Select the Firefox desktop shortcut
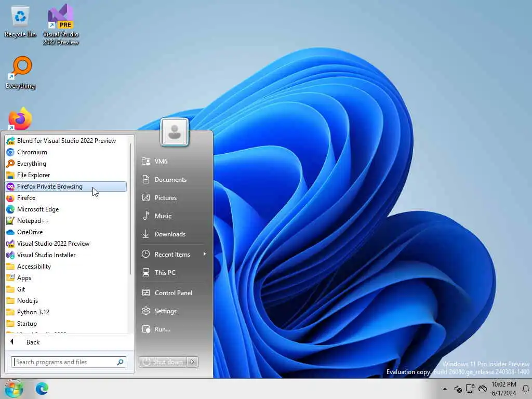532x399 pixels. 20,119
